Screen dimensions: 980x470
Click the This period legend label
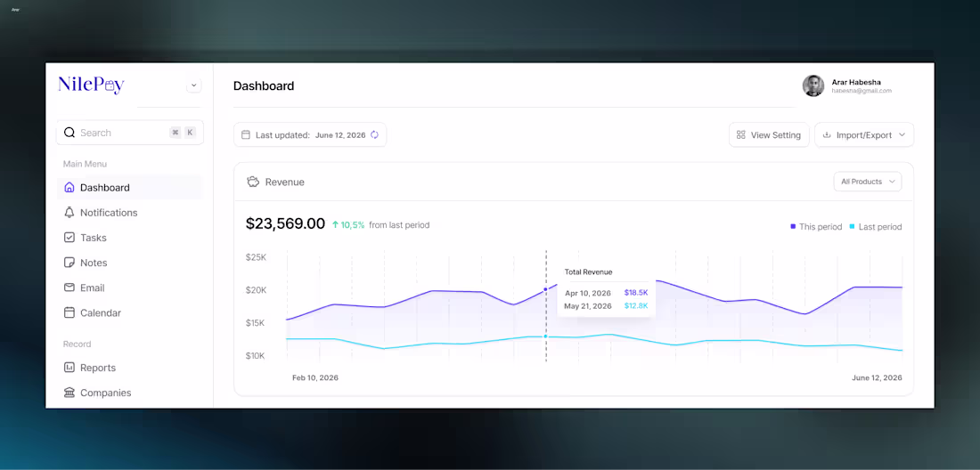(x=821, y=227)
